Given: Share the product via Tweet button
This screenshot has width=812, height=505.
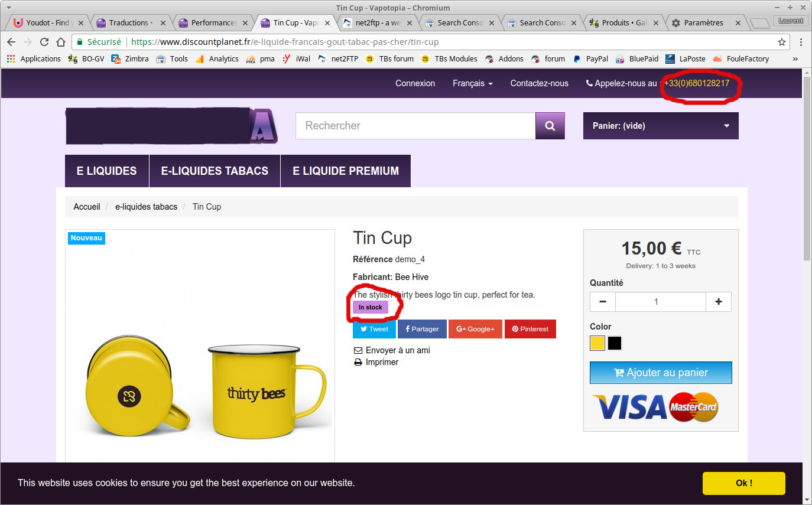Looking at the screenshot, I should (x=374, y=329).
